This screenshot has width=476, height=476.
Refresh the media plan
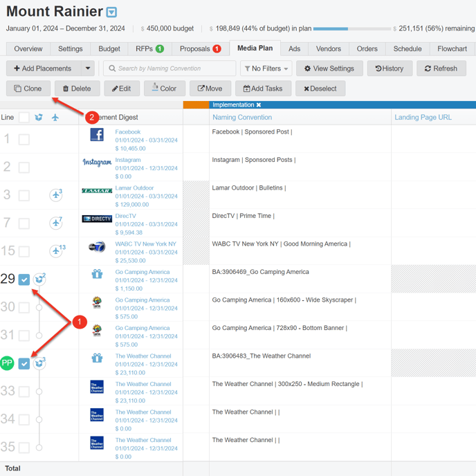pyautogui.click(x=441, y=68)
